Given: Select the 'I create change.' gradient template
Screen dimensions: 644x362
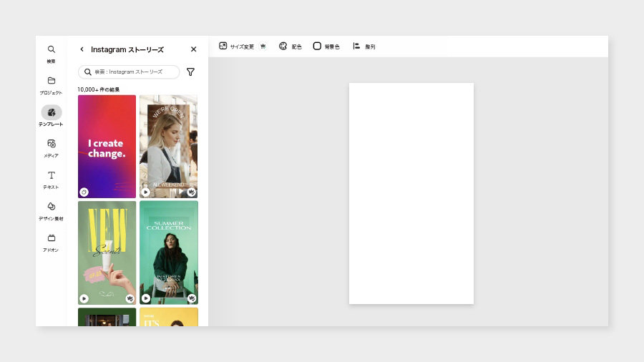Looking at the screenshot, I should [x=107, y=147].
